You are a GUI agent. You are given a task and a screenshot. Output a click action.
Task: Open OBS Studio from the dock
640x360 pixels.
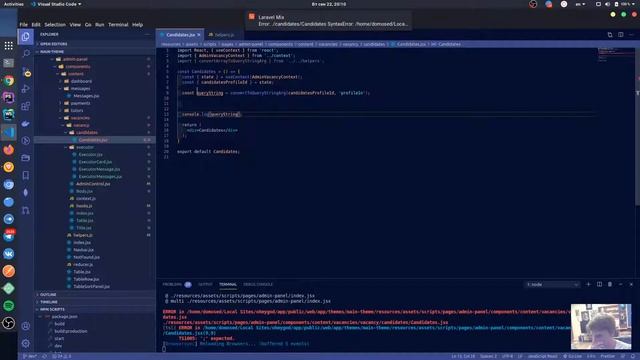[x=9, y=323]
